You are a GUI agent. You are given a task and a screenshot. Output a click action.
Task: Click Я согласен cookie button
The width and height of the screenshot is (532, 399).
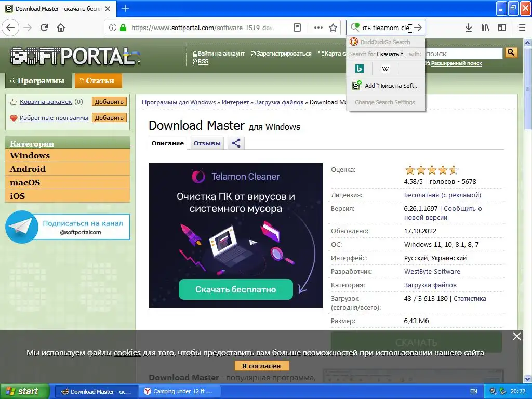(261, 366)
